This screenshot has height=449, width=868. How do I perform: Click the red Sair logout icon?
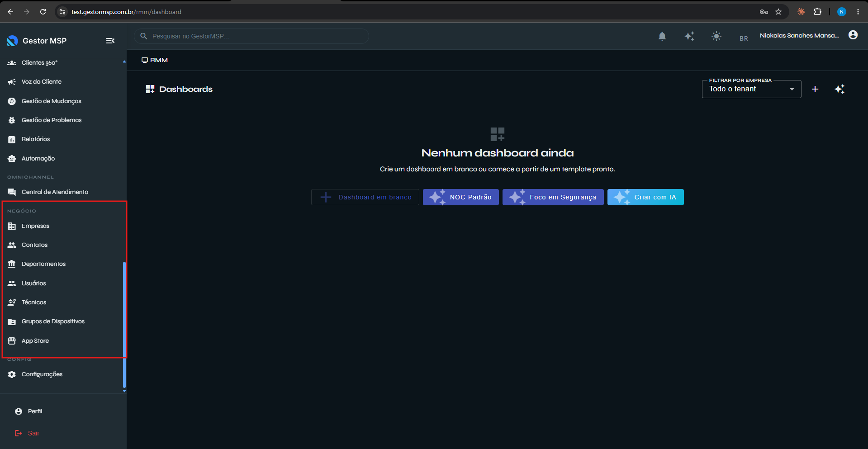pyautogui.click(x=19, y=433)
